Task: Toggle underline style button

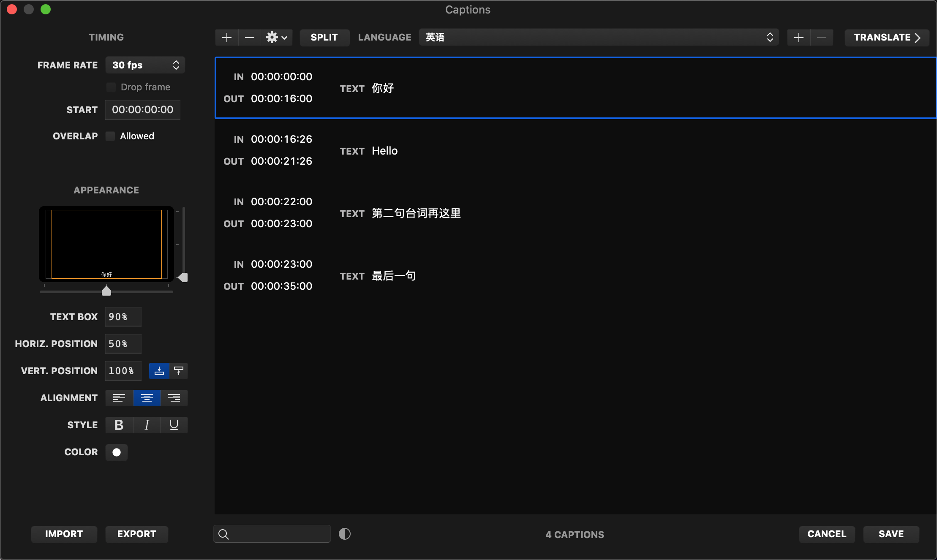Action: click(174, 425)
